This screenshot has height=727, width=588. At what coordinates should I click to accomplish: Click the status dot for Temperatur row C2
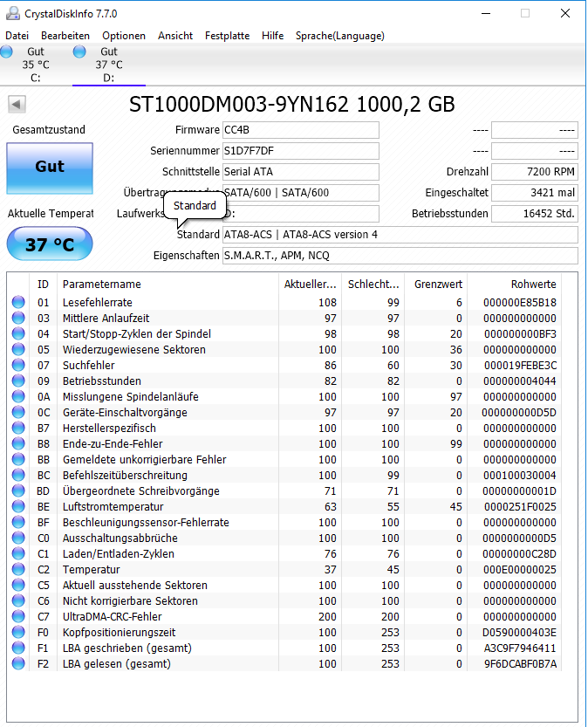(18, 569)
